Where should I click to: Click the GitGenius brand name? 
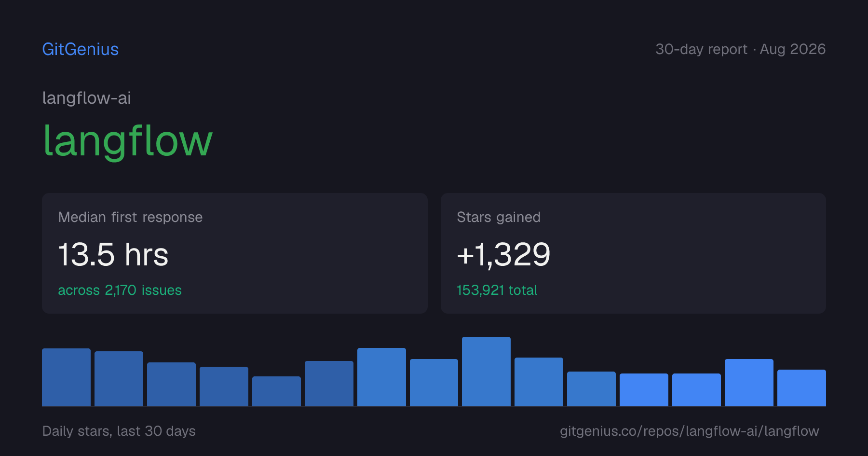[x=81, y=49]
